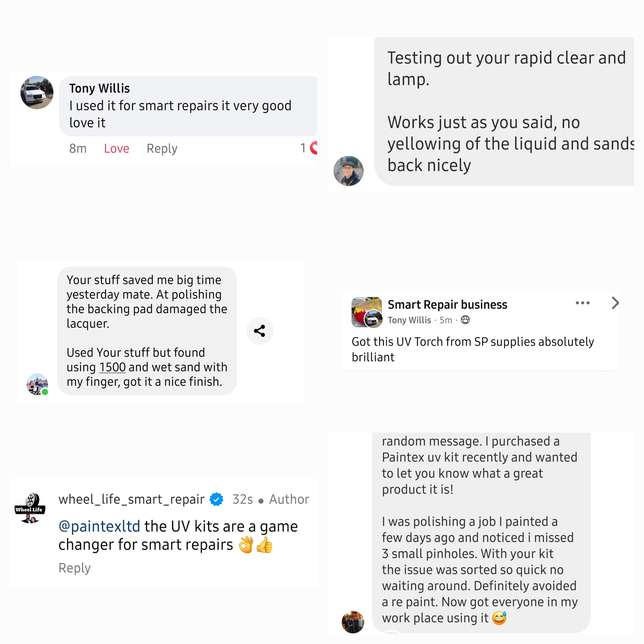Open the three-dots menu on Smart Repair post

click(582, 303)
